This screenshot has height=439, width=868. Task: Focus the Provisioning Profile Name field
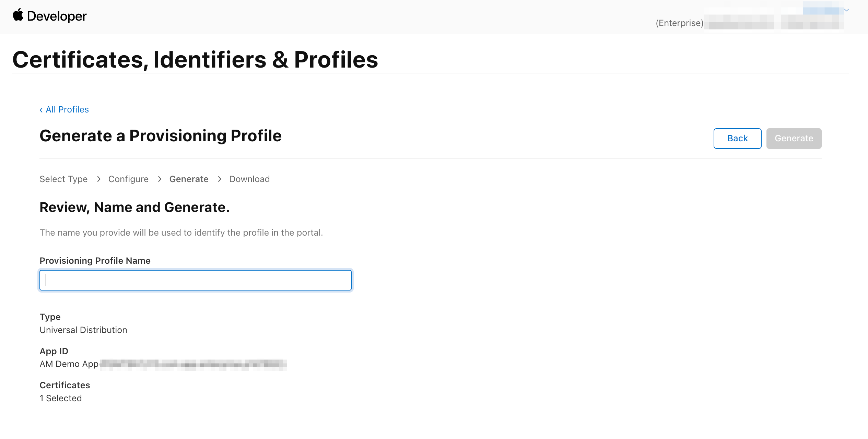click(x=196, y=280)
